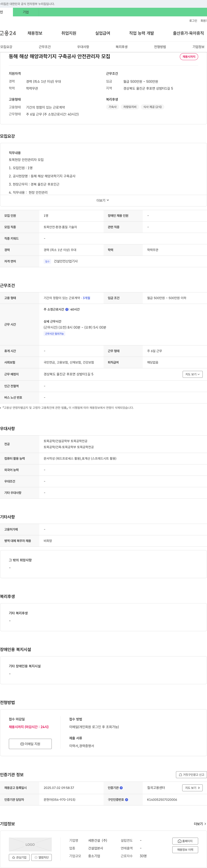This screenshot has height=868, width=207.
Task: Open 지도 보기 dropdown for 근무 예정지
Action: (x=193, y=374)
